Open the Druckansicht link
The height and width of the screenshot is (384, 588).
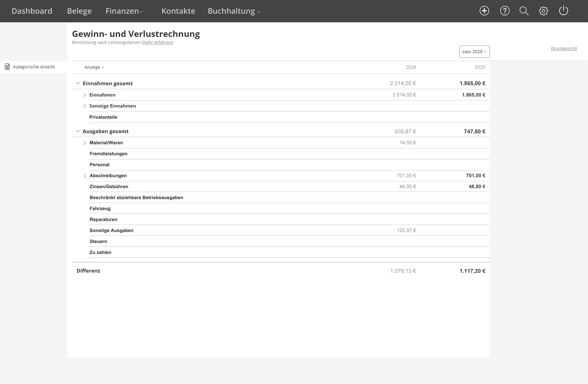[x=564, y=49]
